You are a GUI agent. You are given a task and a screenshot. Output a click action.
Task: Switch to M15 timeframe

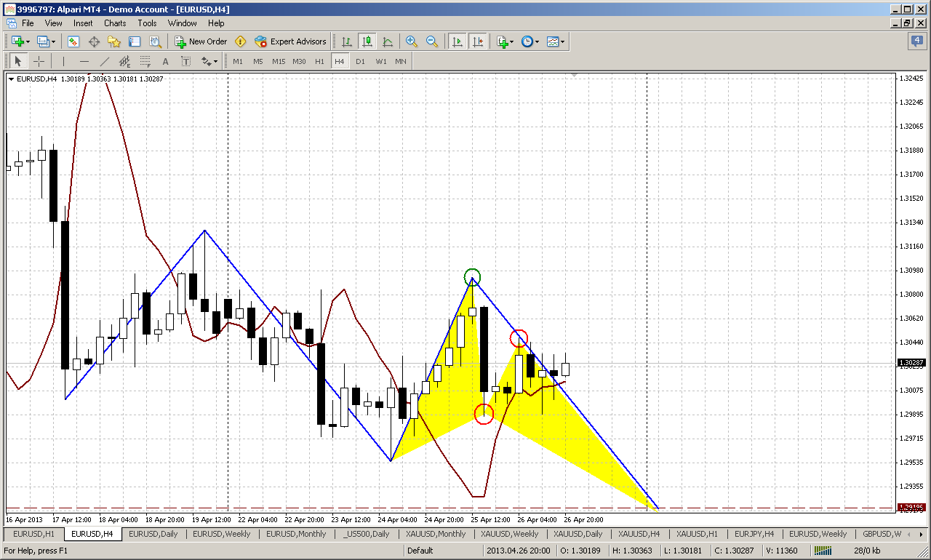click(279, 61)
